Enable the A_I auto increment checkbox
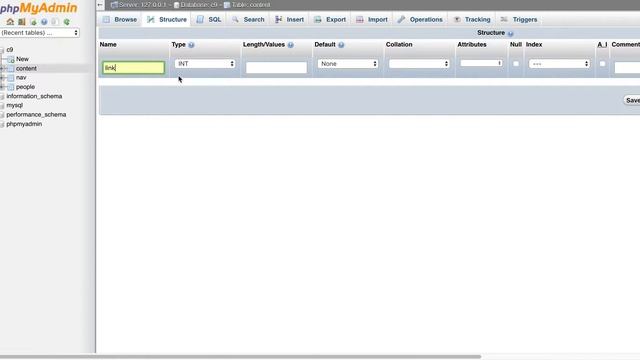This screenshot has width=640, height=360. 602,64
